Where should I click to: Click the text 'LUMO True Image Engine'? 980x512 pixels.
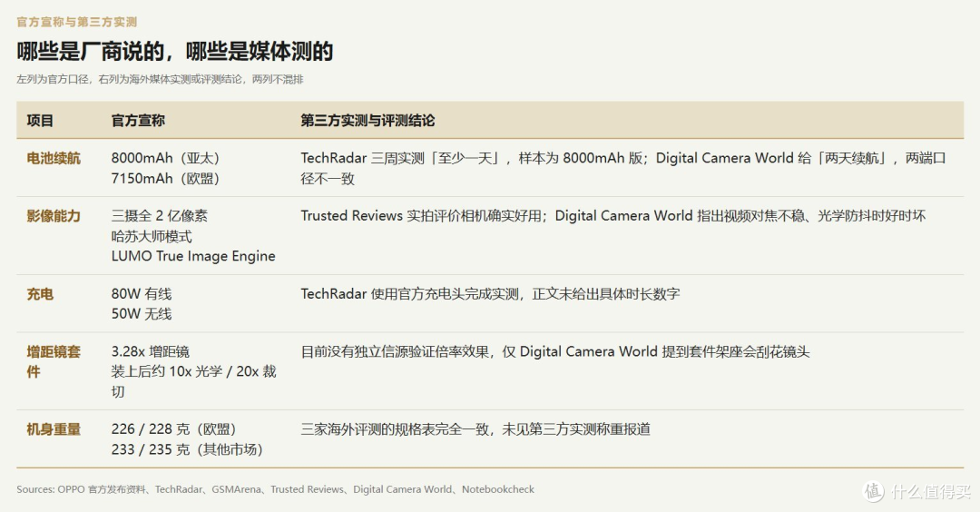click(193, 256)
